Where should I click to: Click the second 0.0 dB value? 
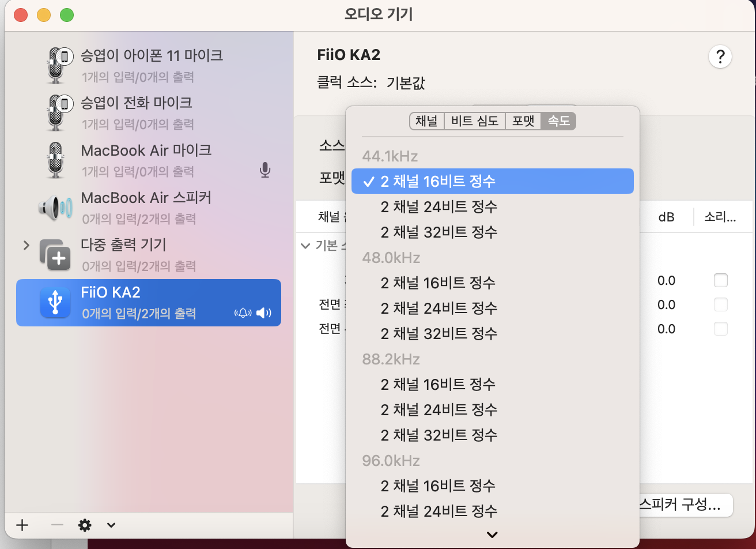(x=667, y=305)
